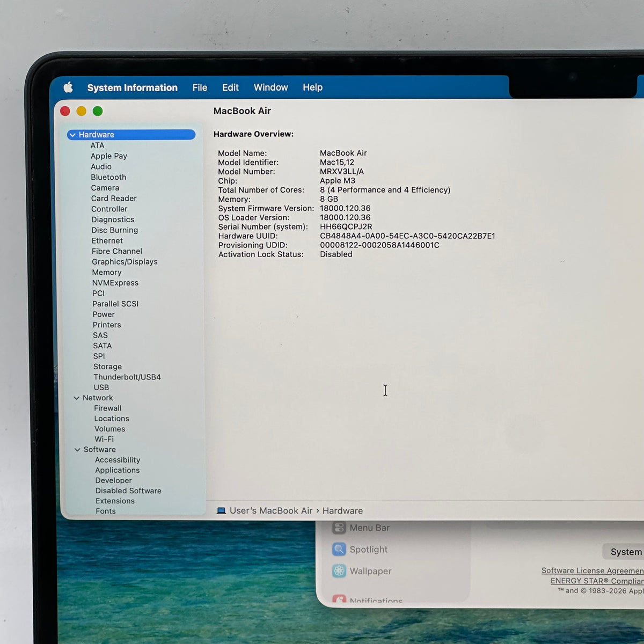Open Software License Agreement link
Viewport: 644px width, 644px height.
pos(592,570)
